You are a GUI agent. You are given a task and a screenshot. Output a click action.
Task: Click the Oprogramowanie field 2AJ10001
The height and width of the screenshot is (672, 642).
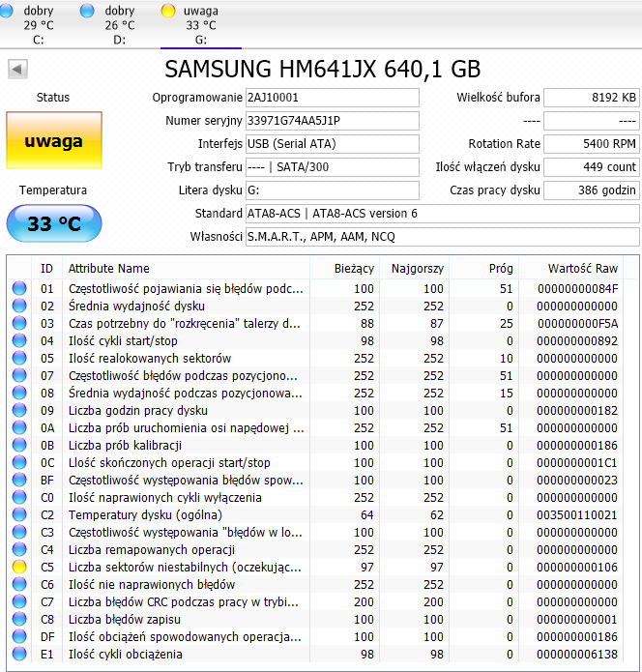pyautogui.click(x=333, y=98)
